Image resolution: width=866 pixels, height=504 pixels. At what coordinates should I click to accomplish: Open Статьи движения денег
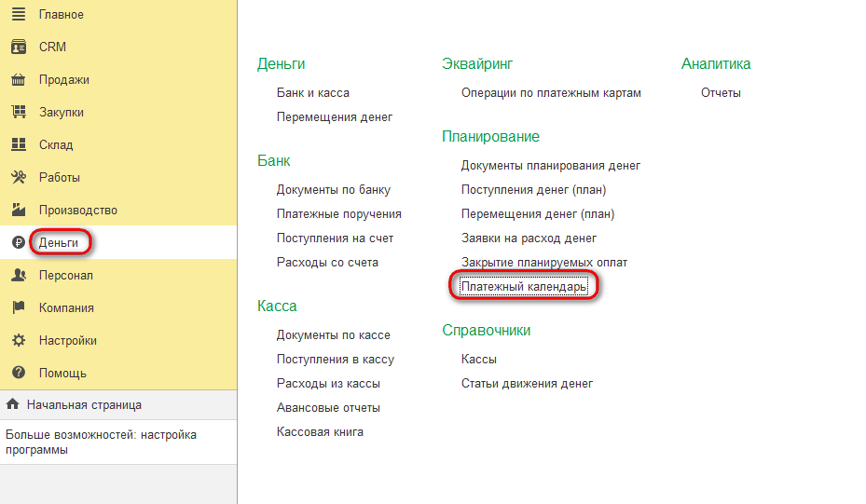point(527,384)
